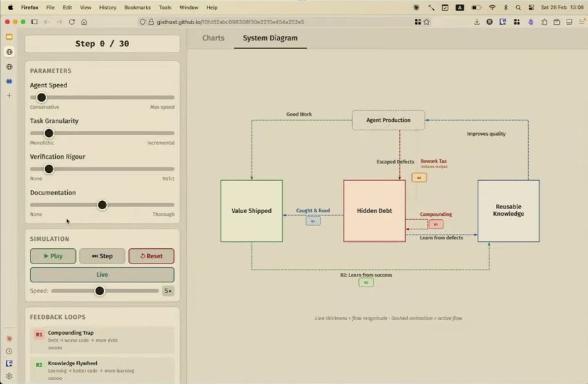Open the Edit menu
Image resolution: width=588 pixels, height=384 pixels.
pyautogui.click(x=67, y=7)
